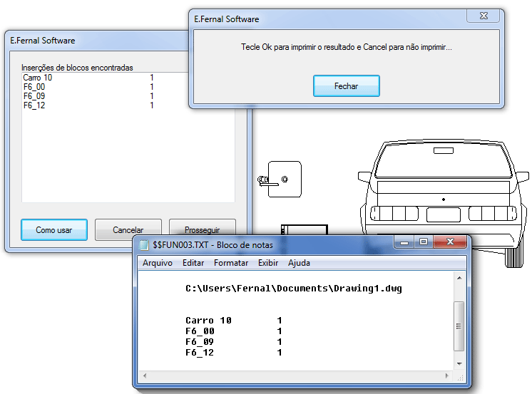Close the Bloco de notas window

pos(450,242)
